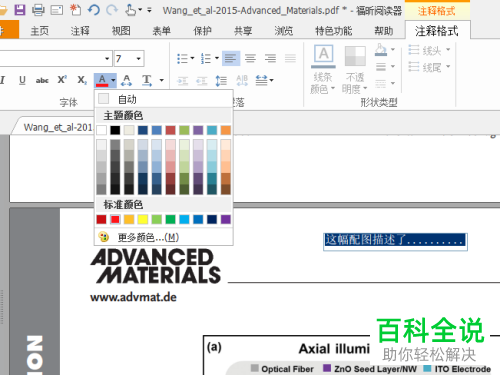Open the 注释 ribbon tab
This screenshot has height=375, width=500.
[x=80, y=31]
